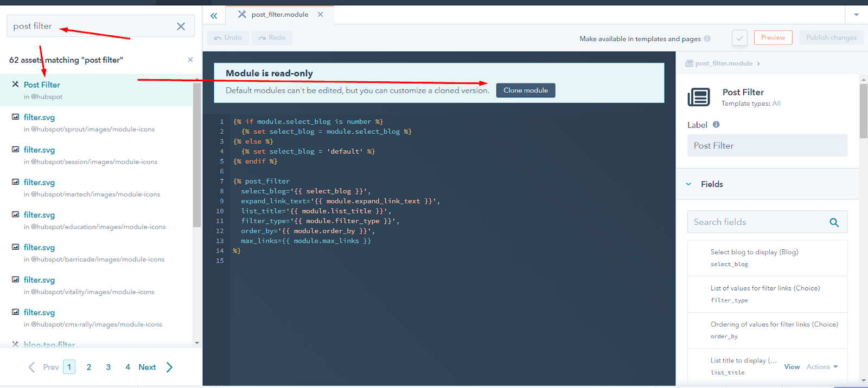
Task: Click the post_filter.module breadcrumb
Action: pos(724,63)
